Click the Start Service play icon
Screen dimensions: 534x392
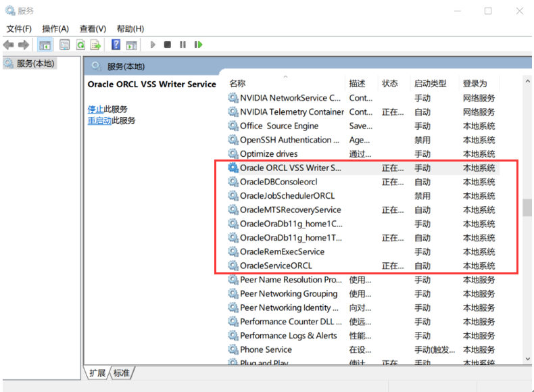[x=153, y=45]
